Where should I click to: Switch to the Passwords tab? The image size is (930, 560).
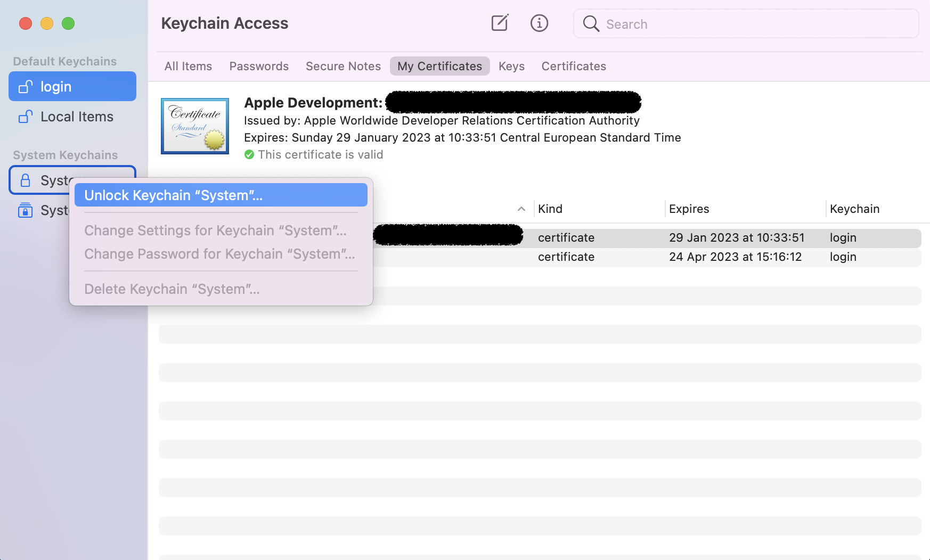coord(259,67)
